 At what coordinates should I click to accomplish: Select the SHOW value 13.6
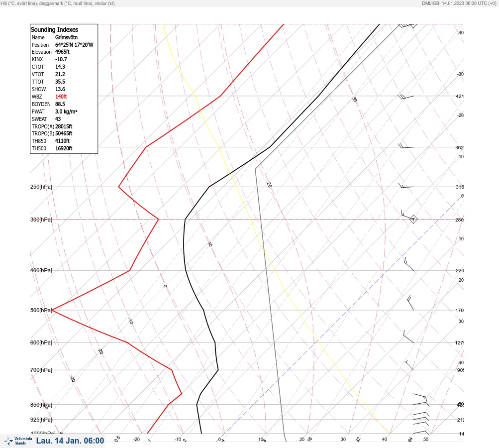tap(60, 89)
